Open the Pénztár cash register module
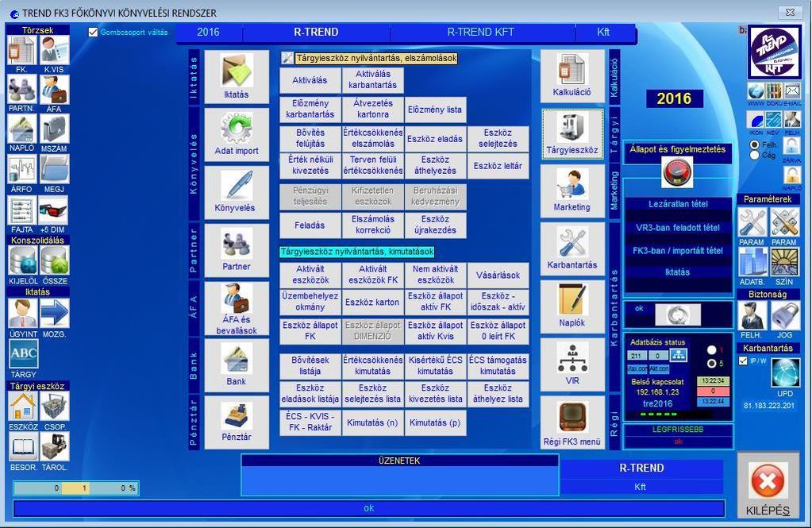Image resolution: width=812 pixels, height=528 pixels. (237, 422)
